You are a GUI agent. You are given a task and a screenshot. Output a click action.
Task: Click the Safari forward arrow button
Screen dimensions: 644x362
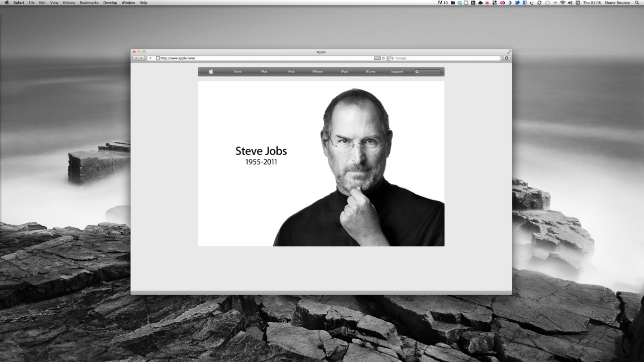click(141, 58)
